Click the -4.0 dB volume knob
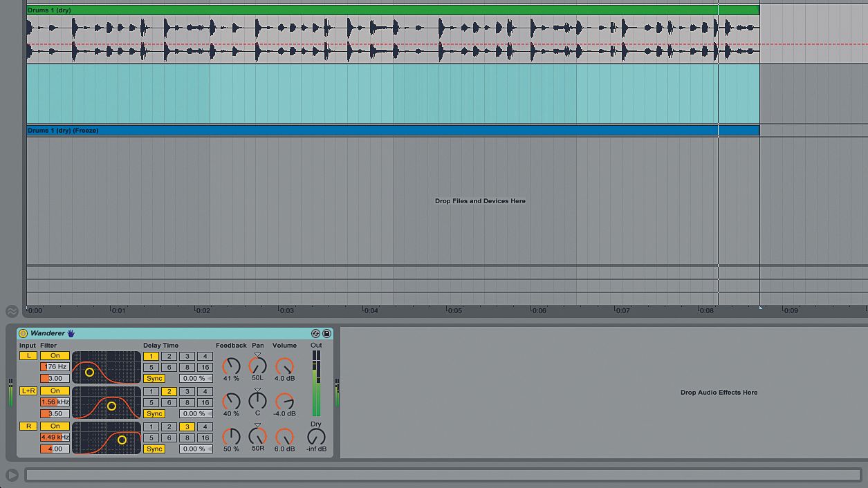This screenshot has width=868, height=488. pos(284,401)
